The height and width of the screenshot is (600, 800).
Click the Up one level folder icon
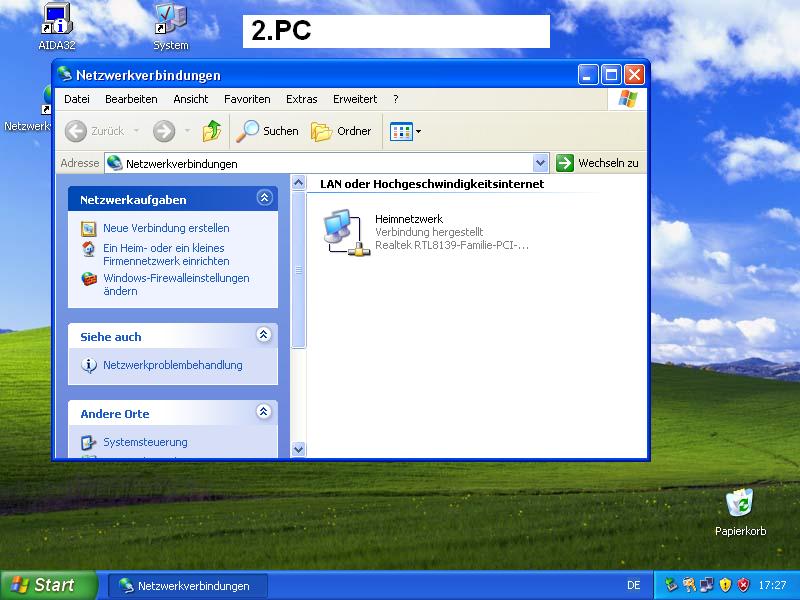(x=212, y=131)
